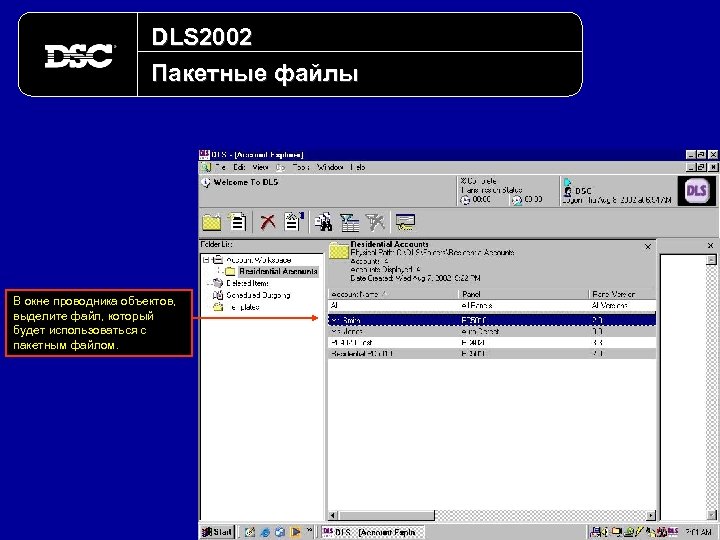Open the Tools menu
Image resolution: width=720 pixels, height=540 pixels.
(x=301, y=167)
